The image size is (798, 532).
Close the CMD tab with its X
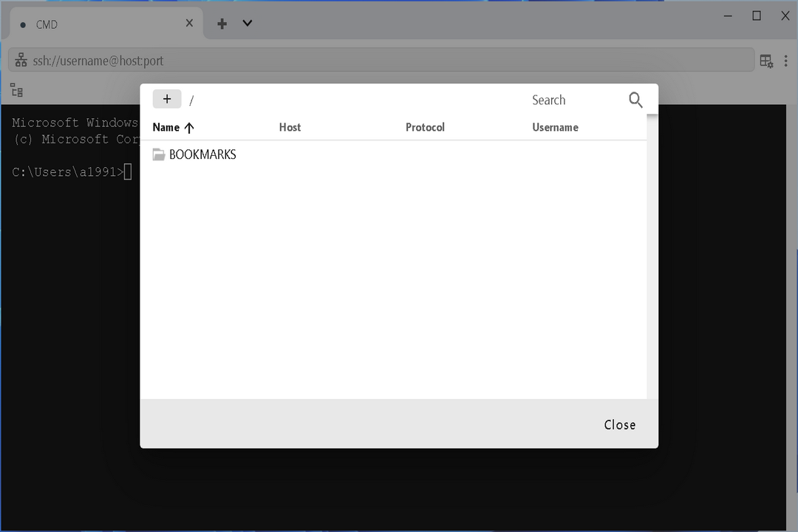189,23
